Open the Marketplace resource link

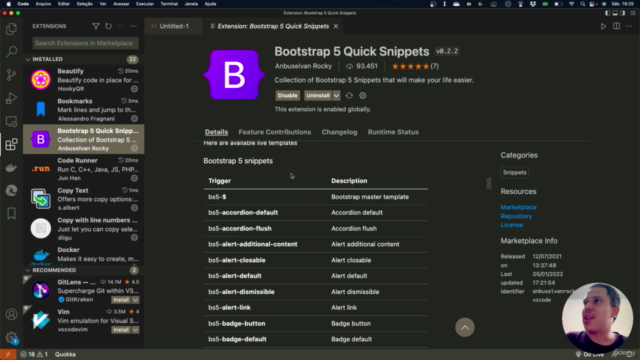tap(518, 207)
